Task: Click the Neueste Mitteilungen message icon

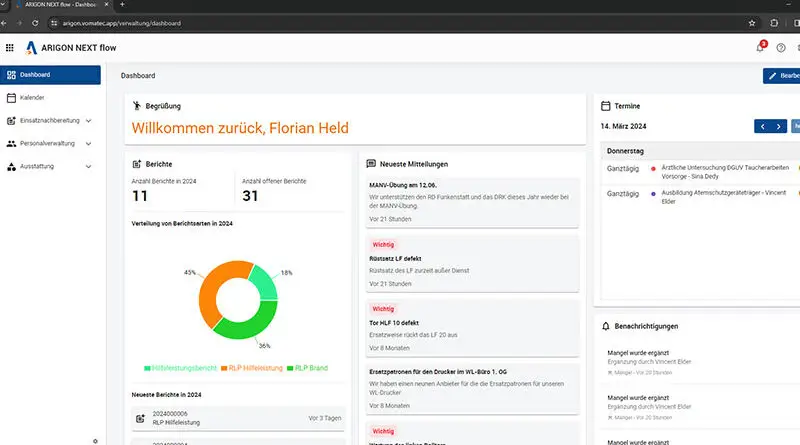Action: [x=371, y=164]
